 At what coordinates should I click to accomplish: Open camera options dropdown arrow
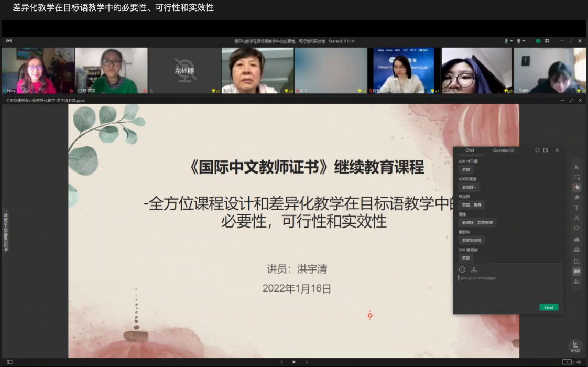(524, 41)
